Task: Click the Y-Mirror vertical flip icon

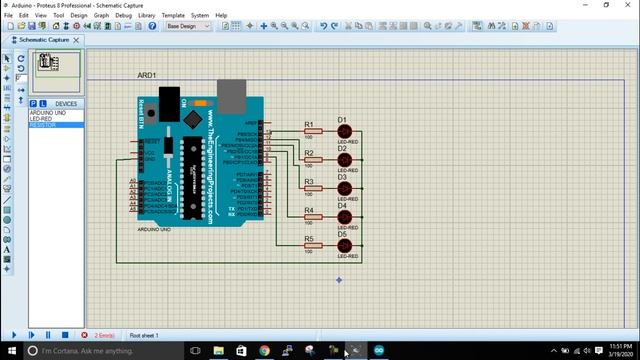Action: click(x=21, y=100)
